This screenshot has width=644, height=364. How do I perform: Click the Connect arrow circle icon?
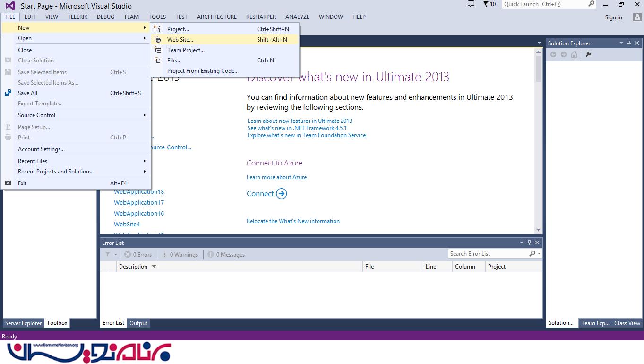click(282, 194)
